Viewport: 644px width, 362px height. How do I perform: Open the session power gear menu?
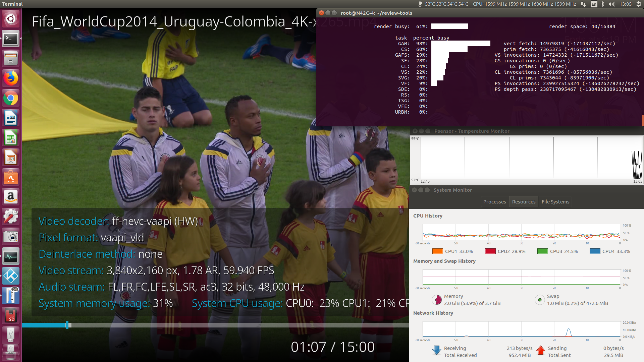pyautogui.click(x=638, y=4)
